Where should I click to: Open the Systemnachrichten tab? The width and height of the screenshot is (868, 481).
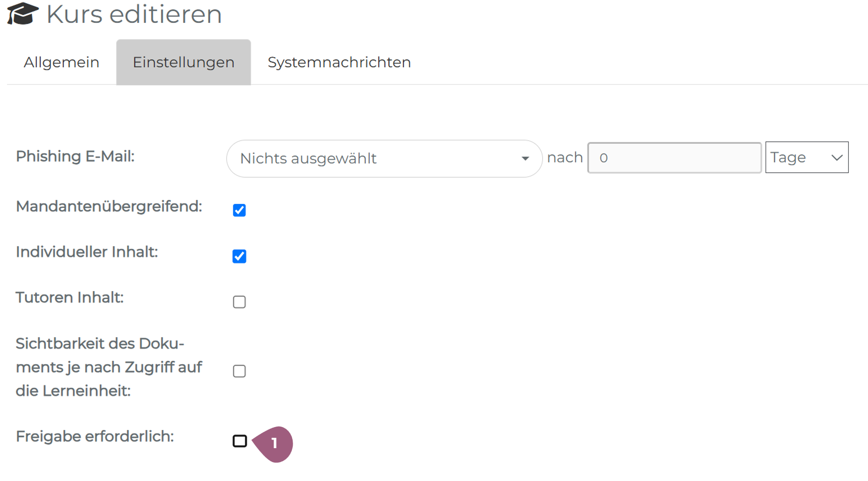point(339,62)
